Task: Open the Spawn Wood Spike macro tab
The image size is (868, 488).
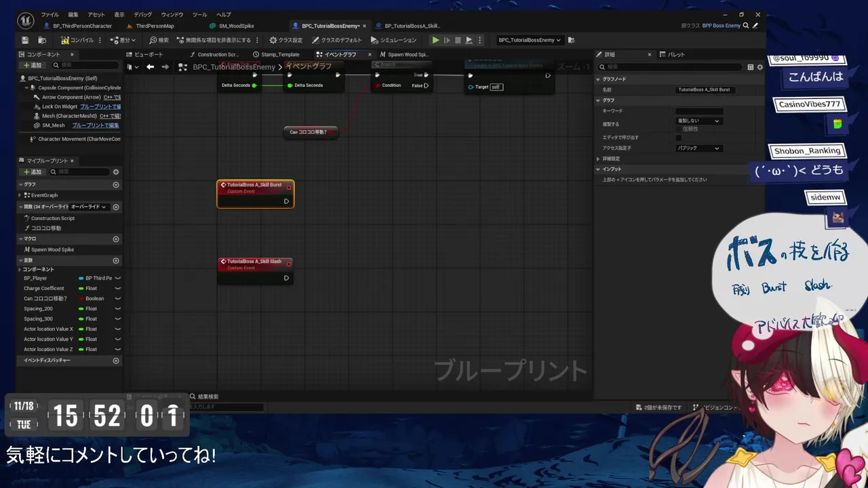Action: (x=404, y=54)
